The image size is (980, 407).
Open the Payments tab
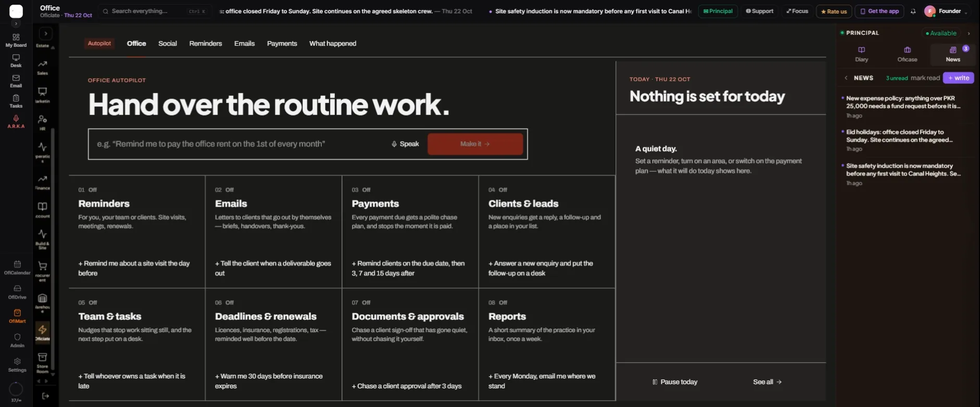[x=282, y=44]
